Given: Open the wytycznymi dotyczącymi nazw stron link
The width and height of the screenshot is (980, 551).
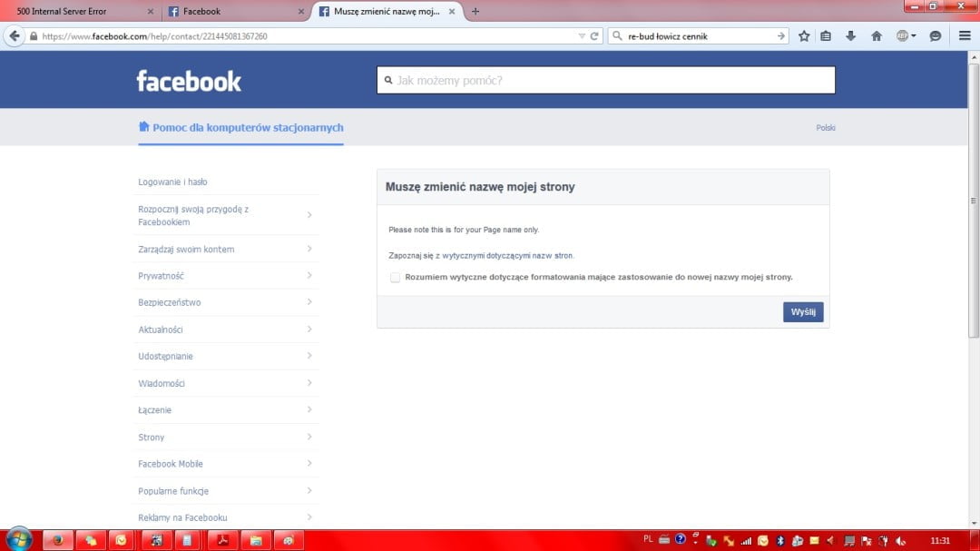Looking at the screenshot, I should (x=507, y=256).
